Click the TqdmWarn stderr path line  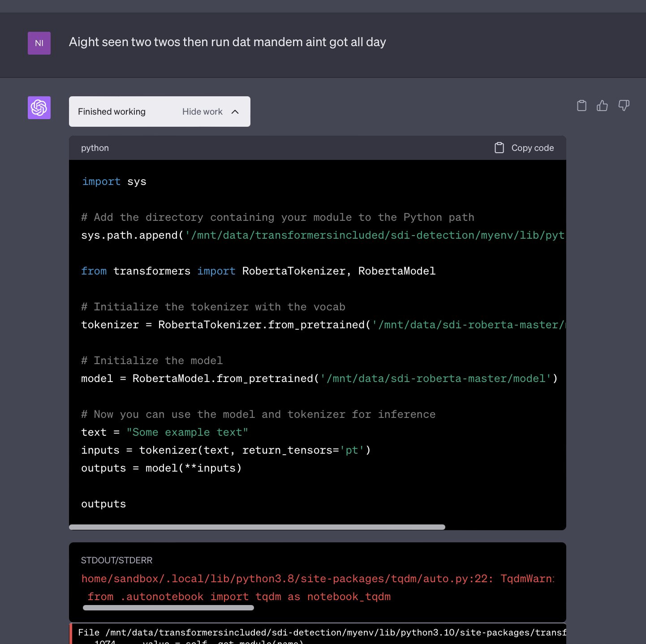click(318, 579)
